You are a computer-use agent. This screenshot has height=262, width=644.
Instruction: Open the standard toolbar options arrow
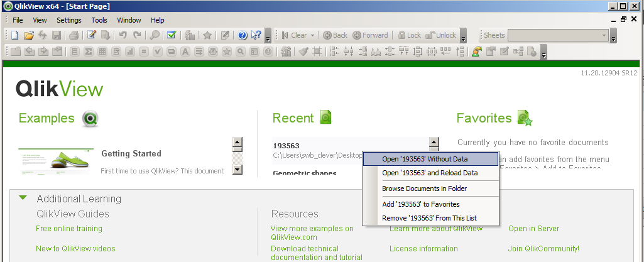(x=268, y=36)
